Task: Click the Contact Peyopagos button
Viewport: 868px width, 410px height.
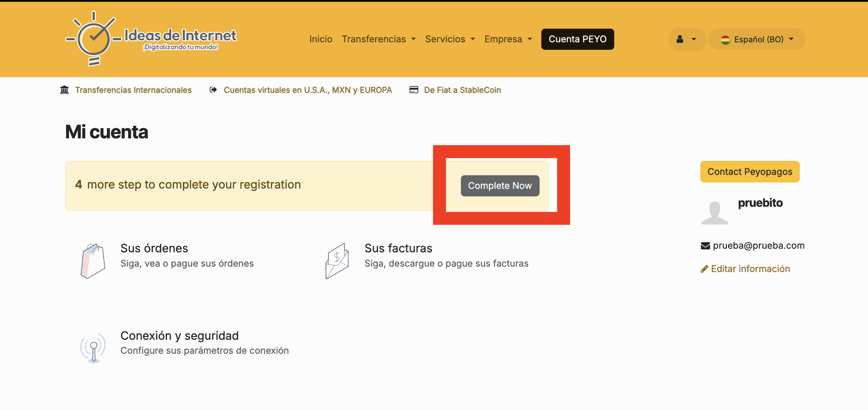Action: (750, 172)
